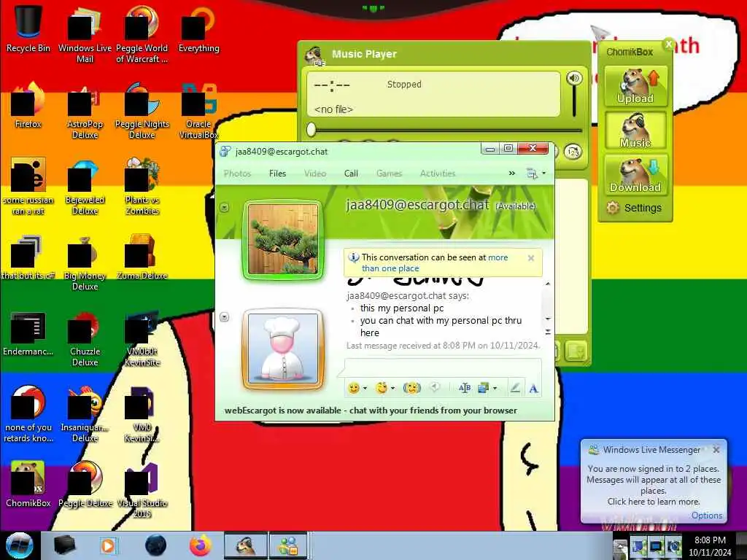Select ChomikBox desktop shortcut
Viewport: 747px width, 560px height.
(28, 485)
